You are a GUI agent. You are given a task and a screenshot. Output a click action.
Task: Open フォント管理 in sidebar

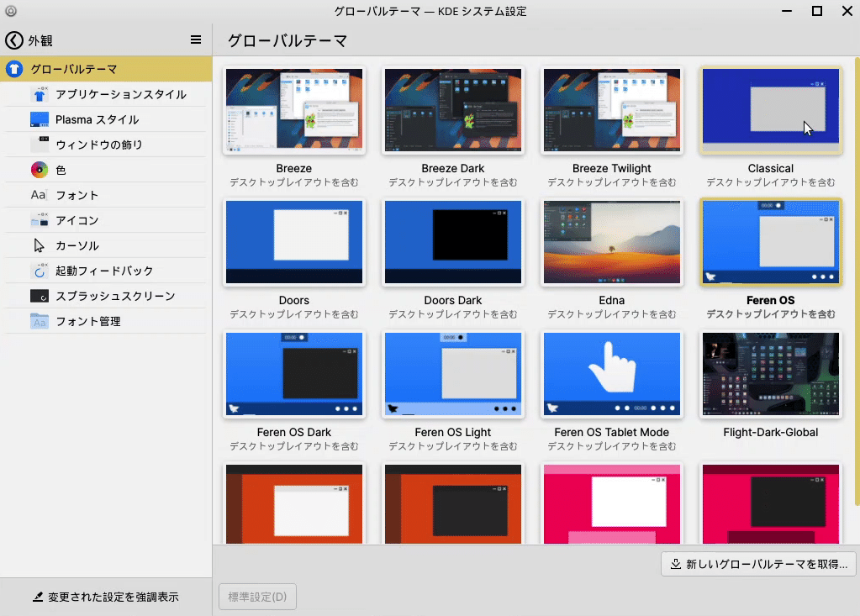click(105, 321)
